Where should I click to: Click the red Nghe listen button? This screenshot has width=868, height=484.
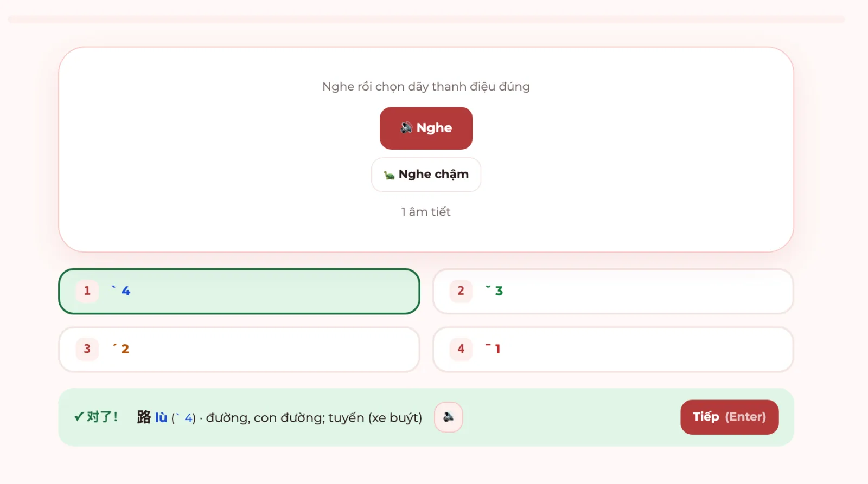426,128
